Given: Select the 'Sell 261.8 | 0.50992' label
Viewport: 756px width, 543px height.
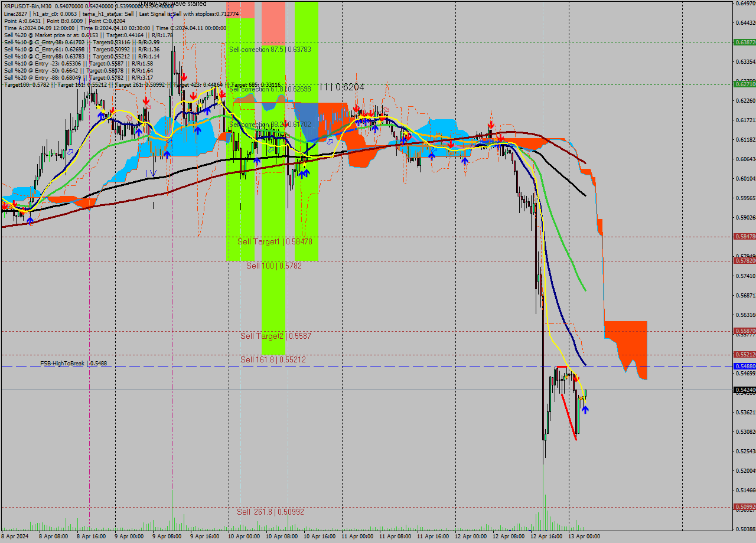Looking at the screenshot, I should coord(271,512).
